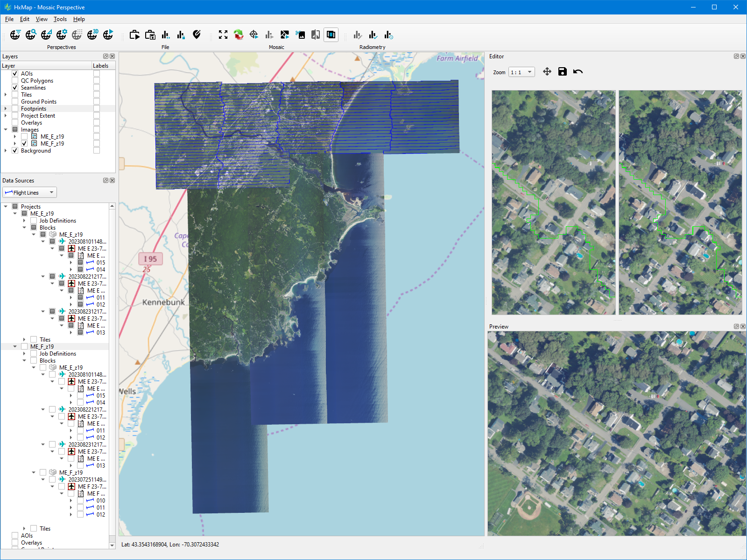This screenshot has height=560, width=747.
Task: Toggle the Seamlines layer checkbox
Action: [x=15, y=88]
